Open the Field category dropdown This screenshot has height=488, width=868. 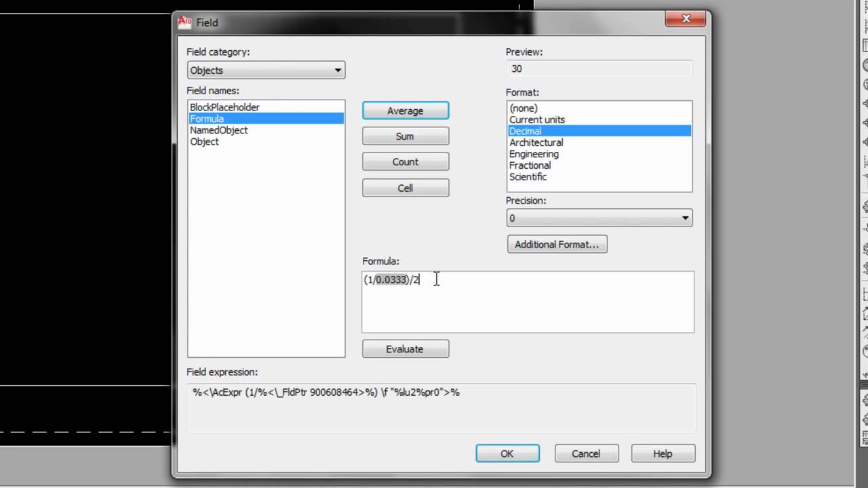click(266, 70)
